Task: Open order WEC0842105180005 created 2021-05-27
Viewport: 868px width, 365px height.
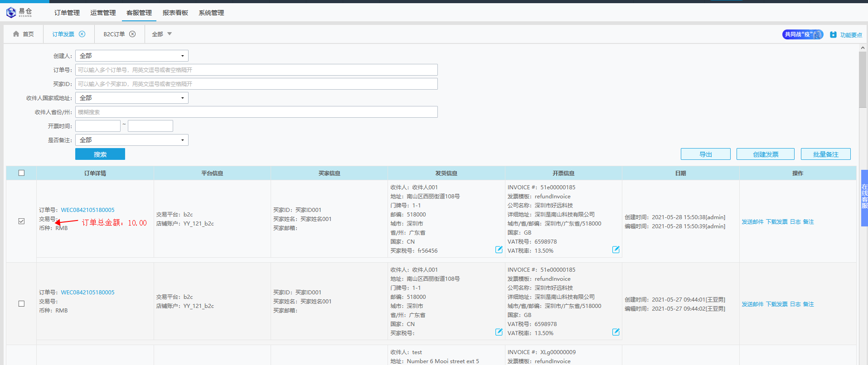Action: (88, 293)
